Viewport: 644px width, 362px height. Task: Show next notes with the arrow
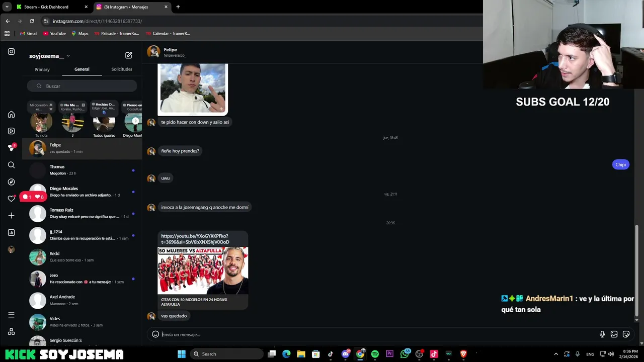click(x=135, y=121)
